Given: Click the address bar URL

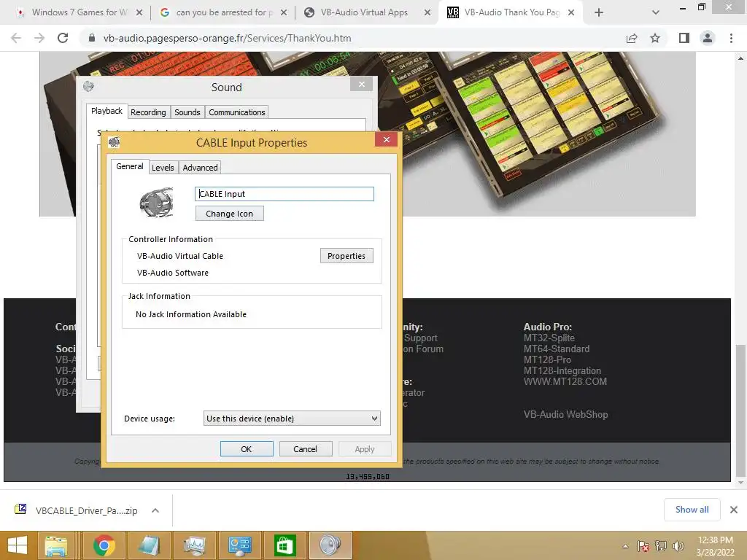Looking at the screenshot, I should 227,38.
